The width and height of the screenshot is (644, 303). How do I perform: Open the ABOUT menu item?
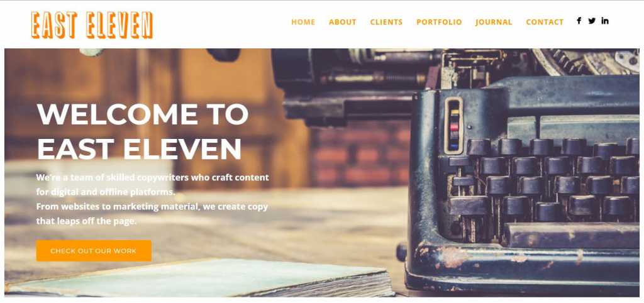coord(343,22)
